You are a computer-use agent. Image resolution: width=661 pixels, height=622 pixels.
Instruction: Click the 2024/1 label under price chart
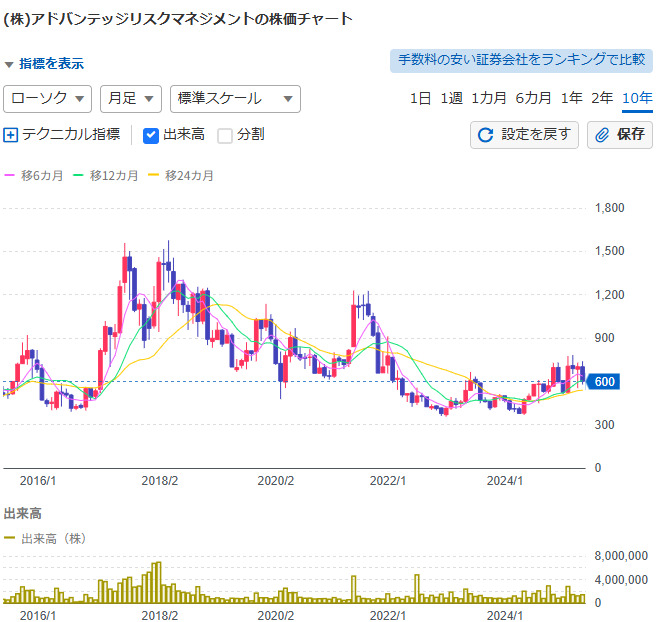click(505, 481)
